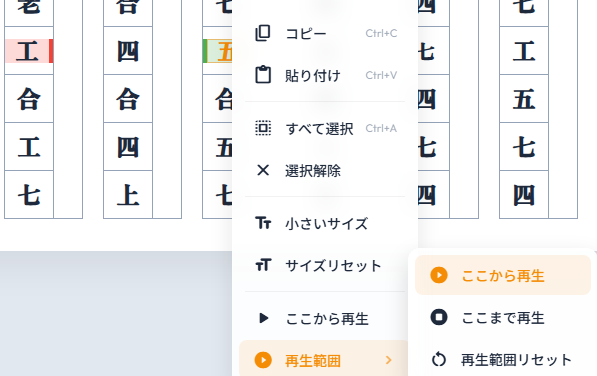This screenshot has width=597, height=376.
Task: Click the reset rotation icon for 再生範囲リセット
Action: [x=439, y=359]
